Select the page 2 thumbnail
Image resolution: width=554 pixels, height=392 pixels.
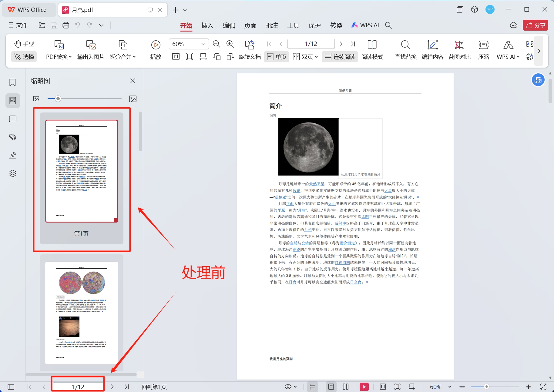click(81, 313)
